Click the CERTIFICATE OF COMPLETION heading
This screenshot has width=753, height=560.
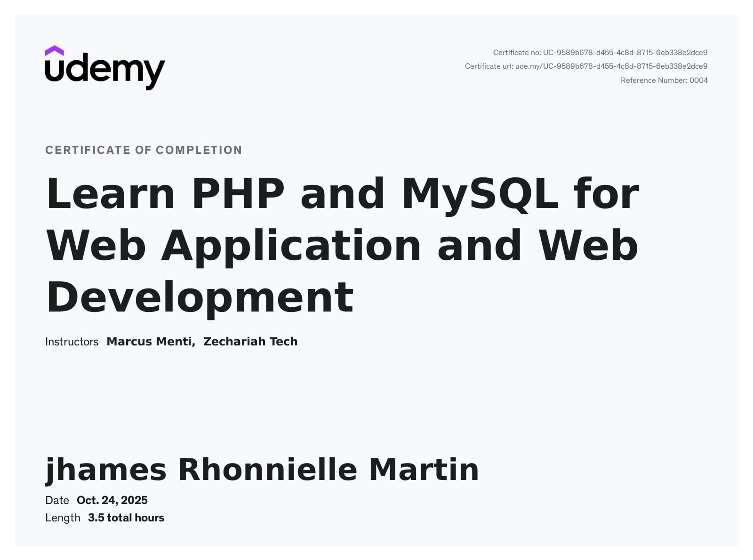click(144, 150)
